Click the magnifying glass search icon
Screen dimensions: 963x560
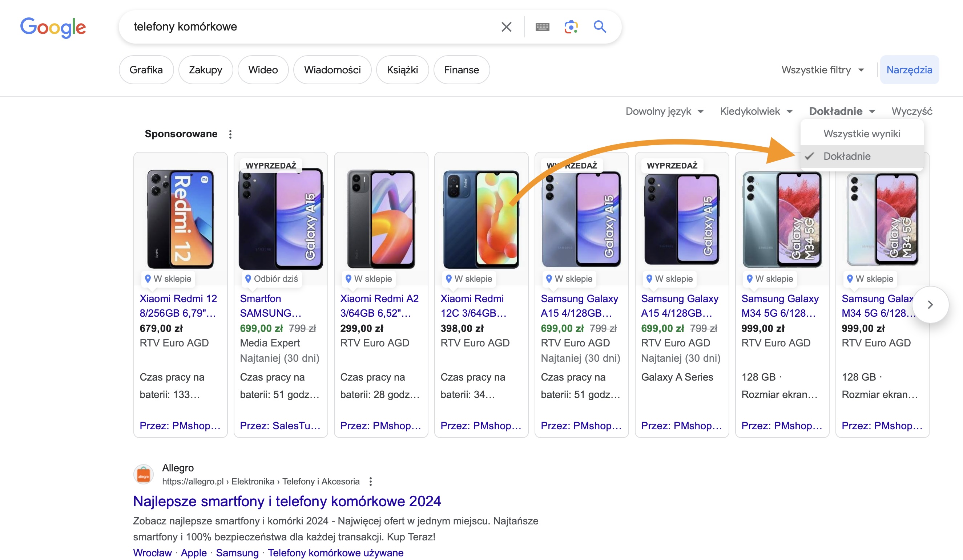coord(600,27)
